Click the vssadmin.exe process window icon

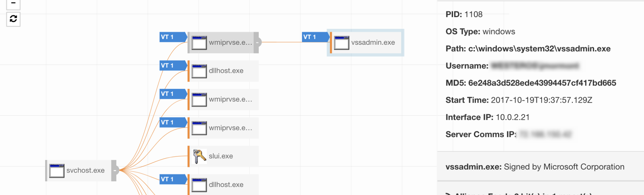(341, 42)
